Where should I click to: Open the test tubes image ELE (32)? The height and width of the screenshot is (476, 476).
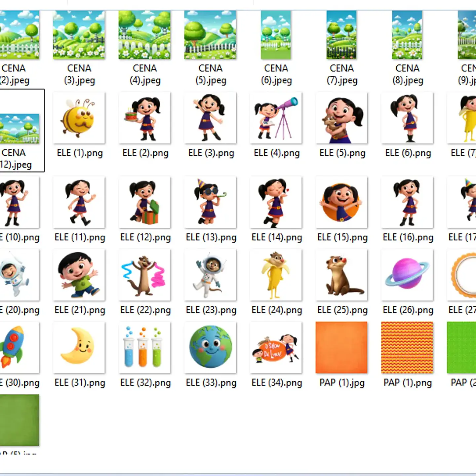point(144,347)
